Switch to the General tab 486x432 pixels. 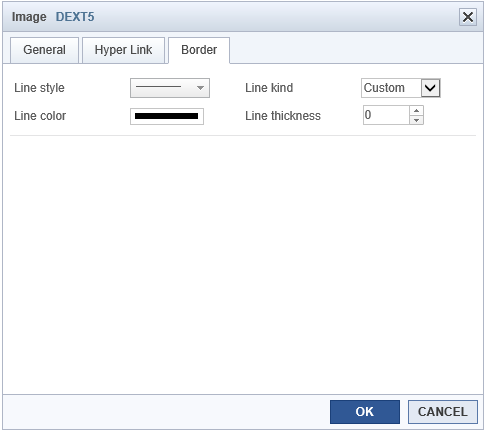(44, 50)
